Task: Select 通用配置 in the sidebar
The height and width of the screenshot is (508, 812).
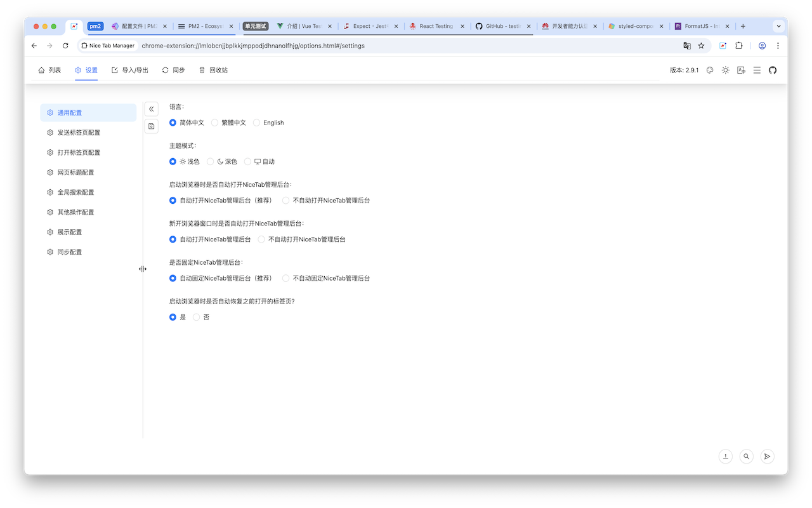Action: 88,112
